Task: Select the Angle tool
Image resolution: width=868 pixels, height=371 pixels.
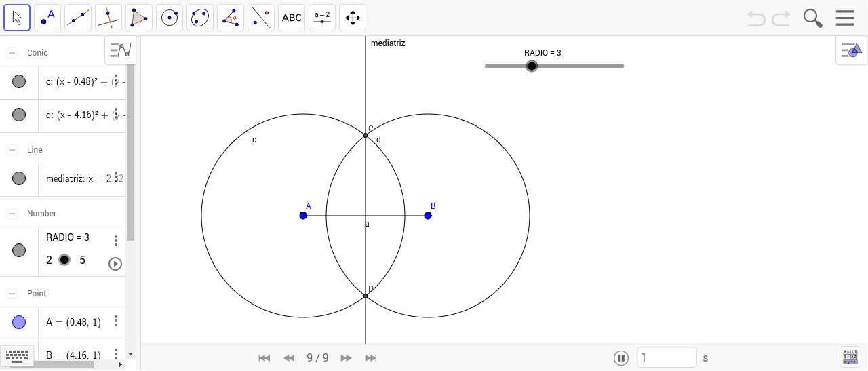Action: click(231, 18)
